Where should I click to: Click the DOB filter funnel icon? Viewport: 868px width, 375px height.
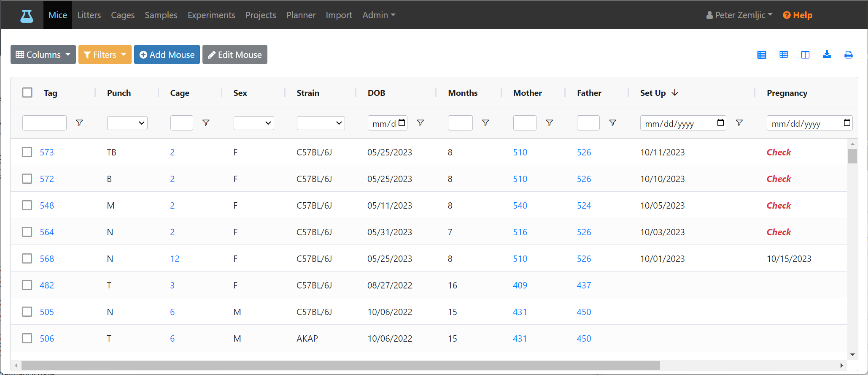click(x=421, y=123)
